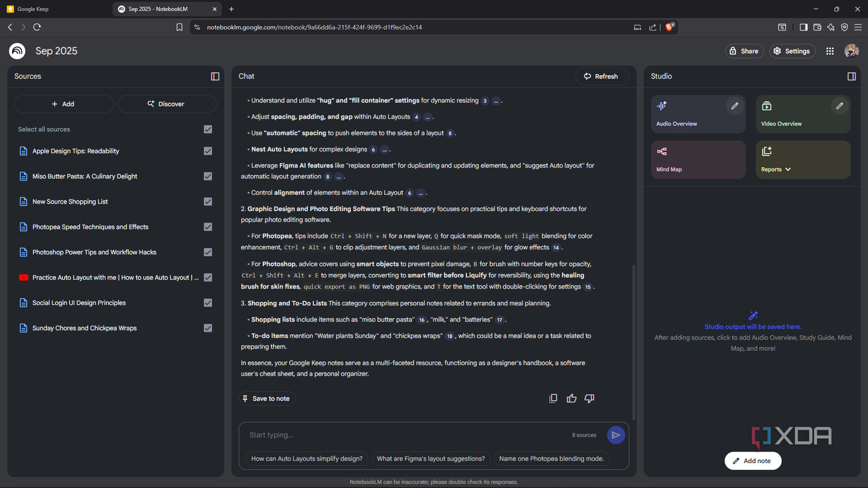Uncheck Miso Butter Pasta source checkbox
868x488 pixels.
click(x=208, y=176)
